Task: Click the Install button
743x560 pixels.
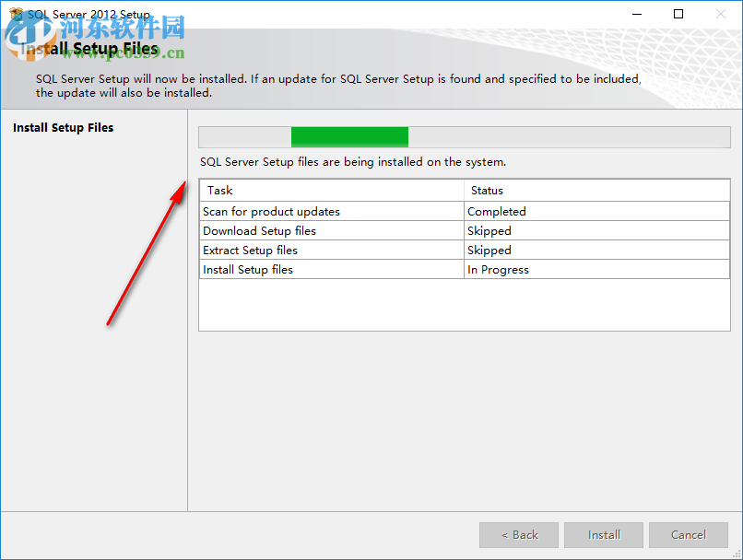Action: 604,535
